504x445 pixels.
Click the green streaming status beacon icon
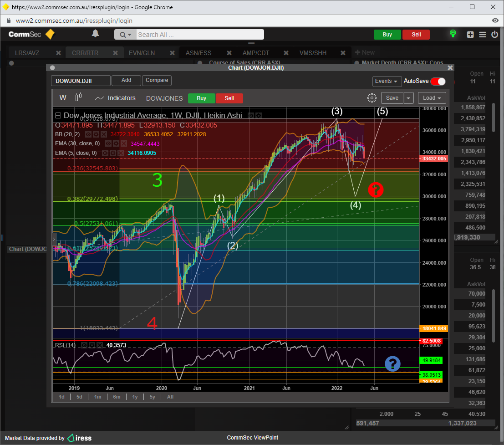[x=453, y=34]
